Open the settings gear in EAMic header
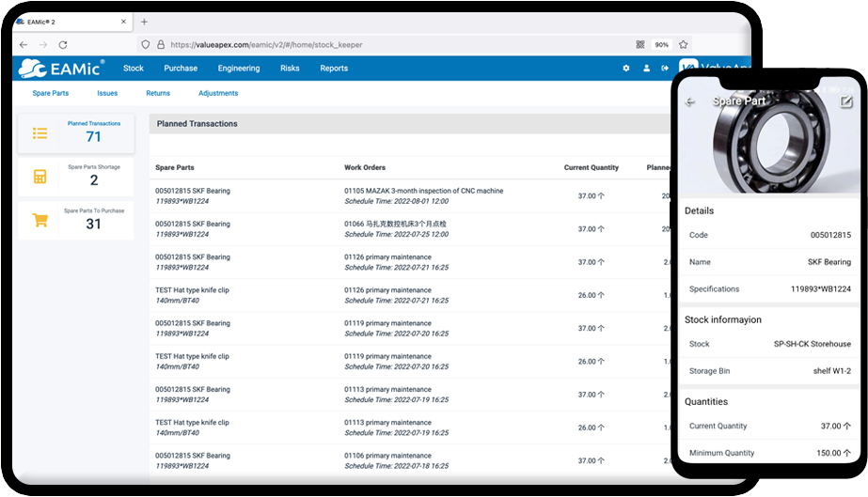This screenshot has width=868, height=497. coord(626,69)
